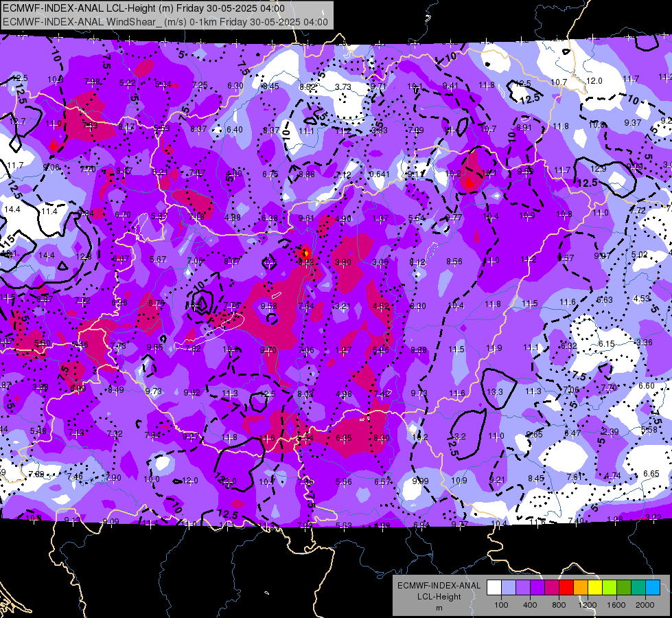Click the '4.98' value on the map
672x618 pixels.
tap(344, 393)
